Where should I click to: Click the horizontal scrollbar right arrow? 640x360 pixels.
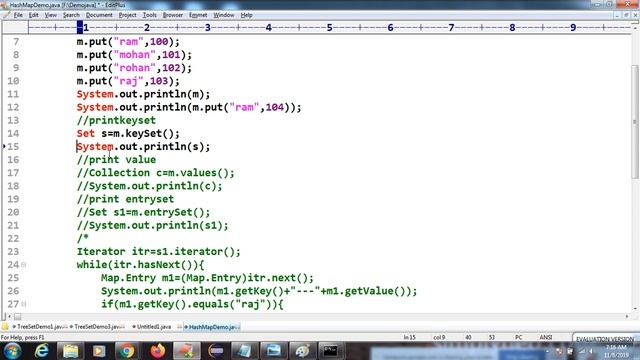click(627, 316)
